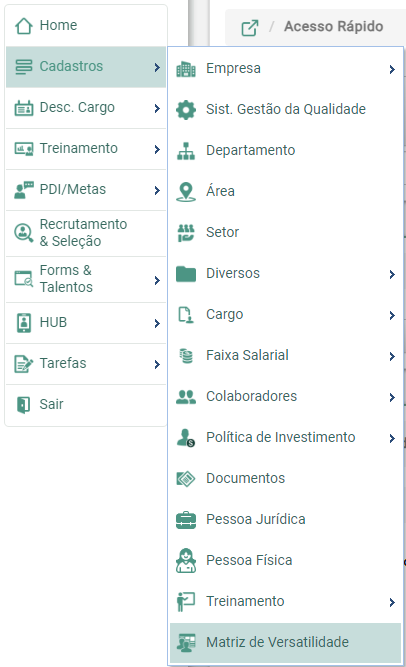Click the PDI/Metas person chat icon
The height and width of the screenshot is (667, 406).
24,190
